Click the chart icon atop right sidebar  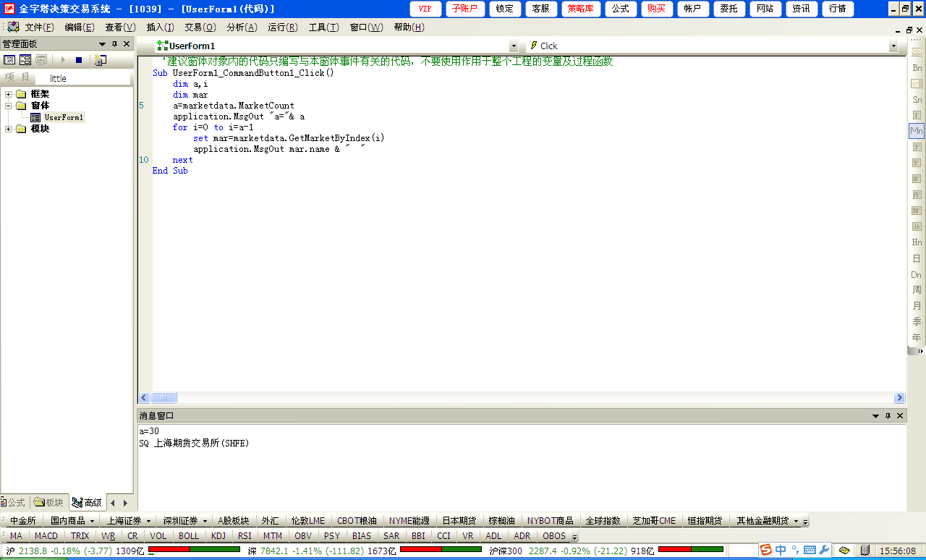pyautogui.click(x=917, y=51)
